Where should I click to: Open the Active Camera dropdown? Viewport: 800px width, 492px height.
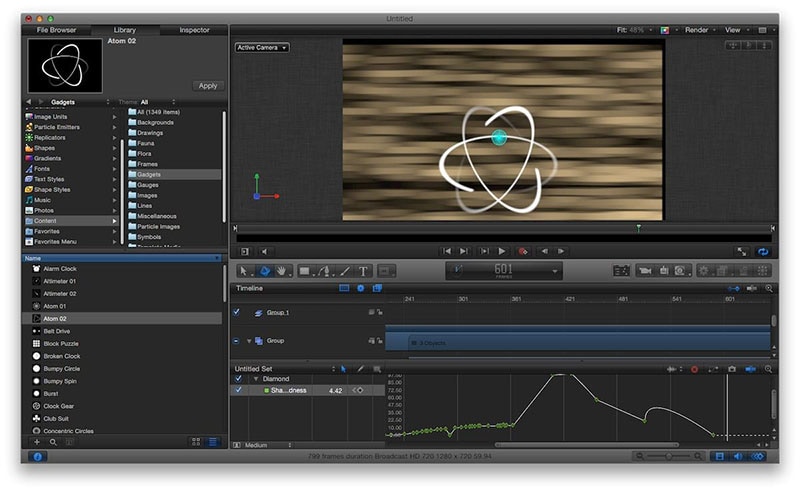[x=262, y=47]
